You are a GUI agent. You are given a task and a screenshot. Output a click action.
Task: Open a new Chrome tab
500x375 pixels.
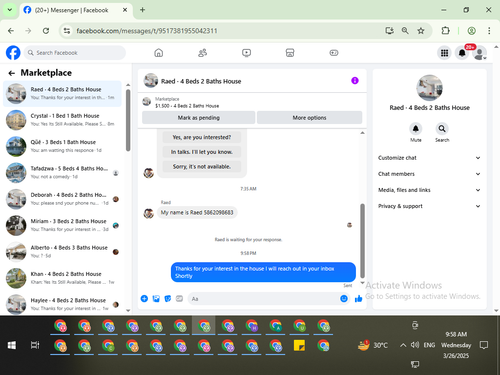tap(142, 10)
